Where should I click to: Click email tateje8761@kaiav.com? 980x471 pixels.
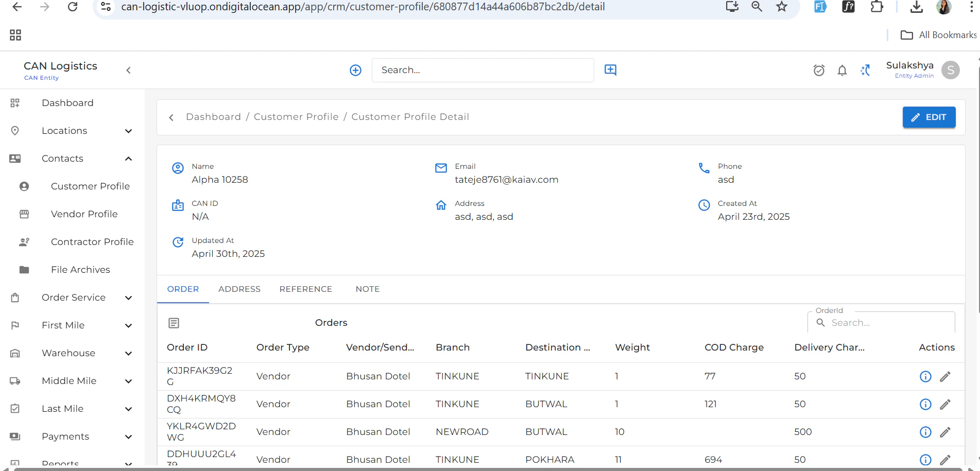click(x=506, y=180)
